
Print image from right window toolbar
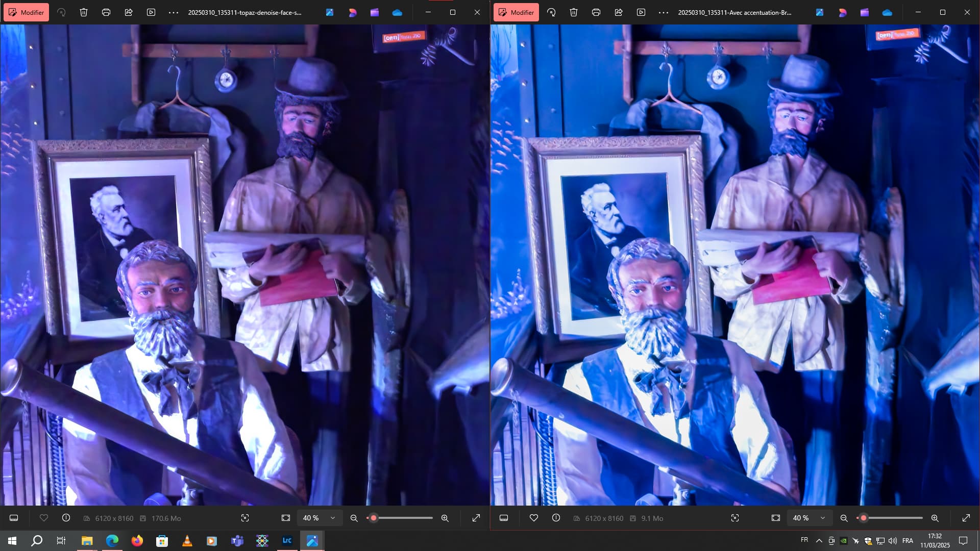[x=596, y=12]
